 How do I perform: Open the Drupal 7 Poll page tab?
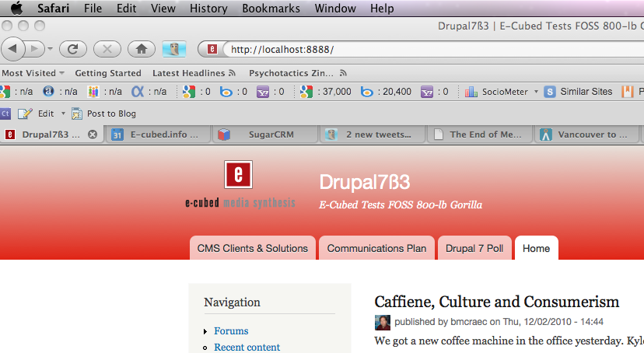(474, 248)
